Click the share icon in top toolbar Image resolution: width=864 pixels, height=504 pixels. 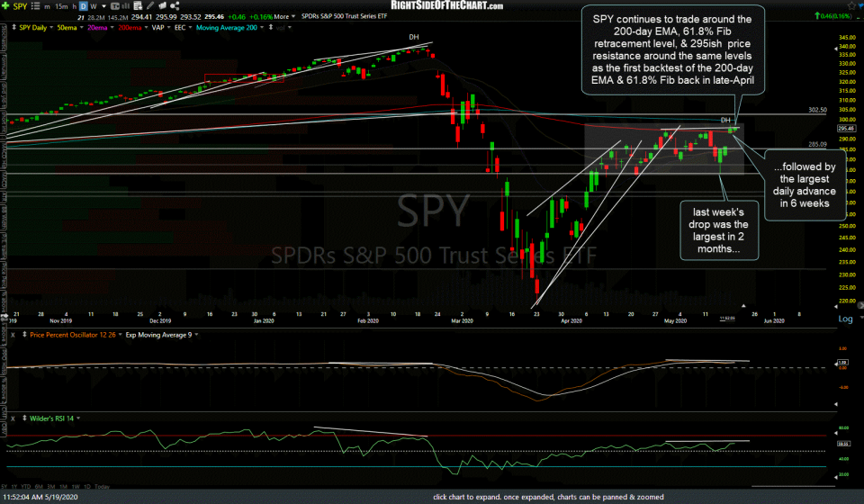(175, 6)
